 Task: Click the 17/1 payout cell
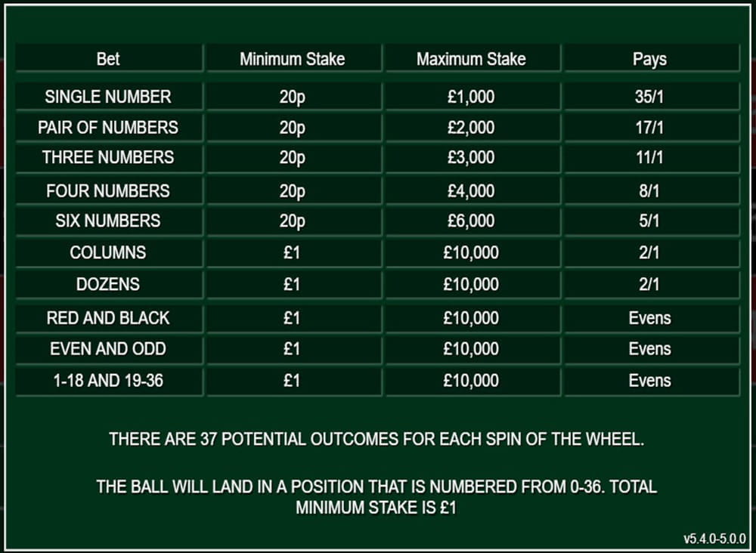[x=650, y=127]
